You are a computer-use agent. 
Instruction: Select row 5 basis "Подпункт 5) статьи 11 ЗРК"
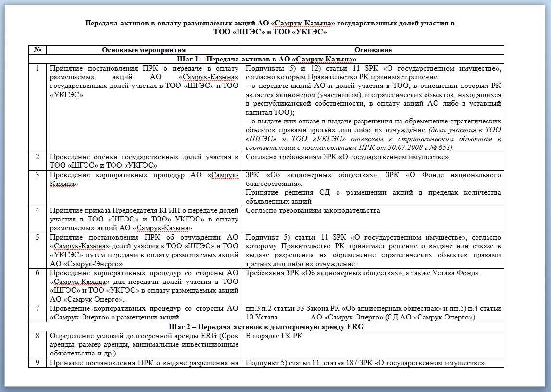[x=373, y=250]
